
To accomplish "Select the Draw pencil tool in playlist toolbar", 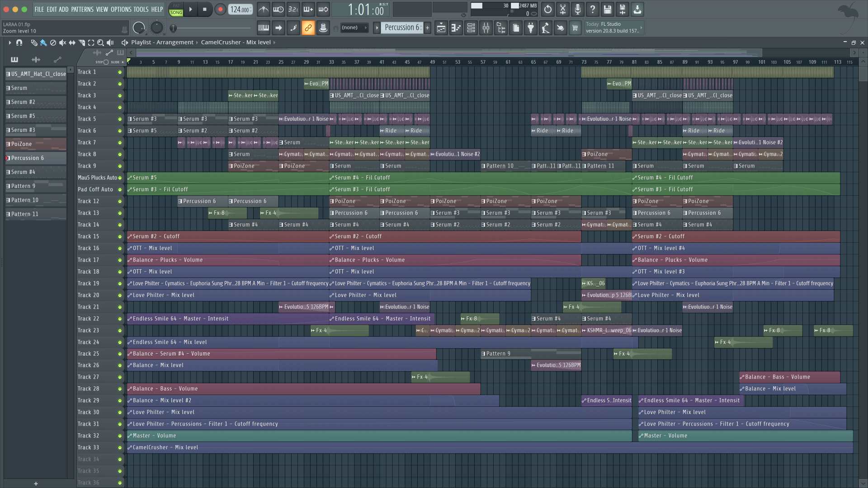I will 34,42.
